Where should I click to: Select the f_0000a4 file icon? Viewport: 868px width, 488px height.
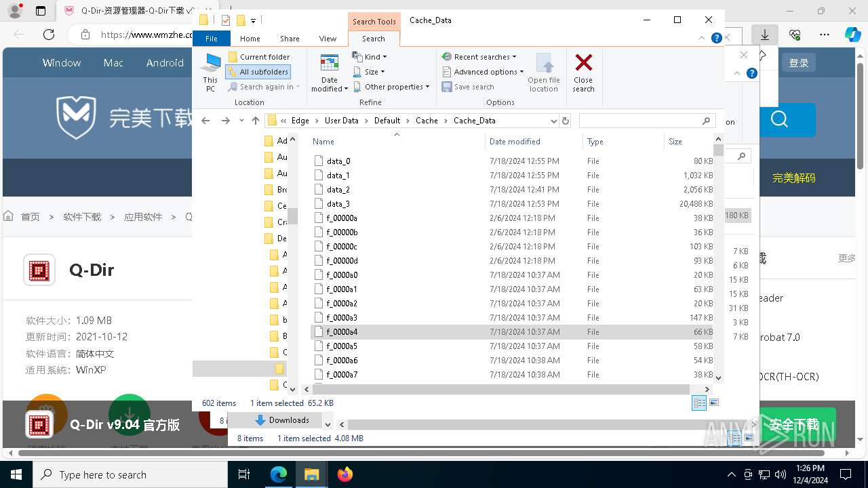click(319, 332)
